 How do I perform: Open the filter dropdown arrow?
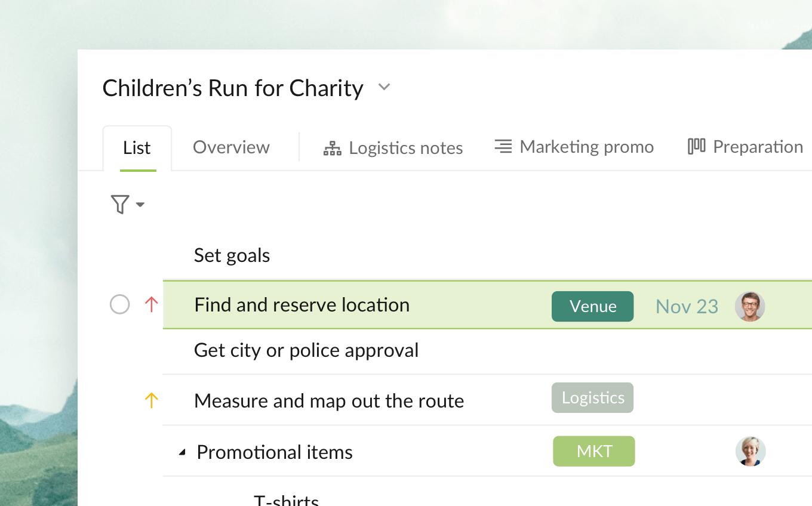coord(140,205)
